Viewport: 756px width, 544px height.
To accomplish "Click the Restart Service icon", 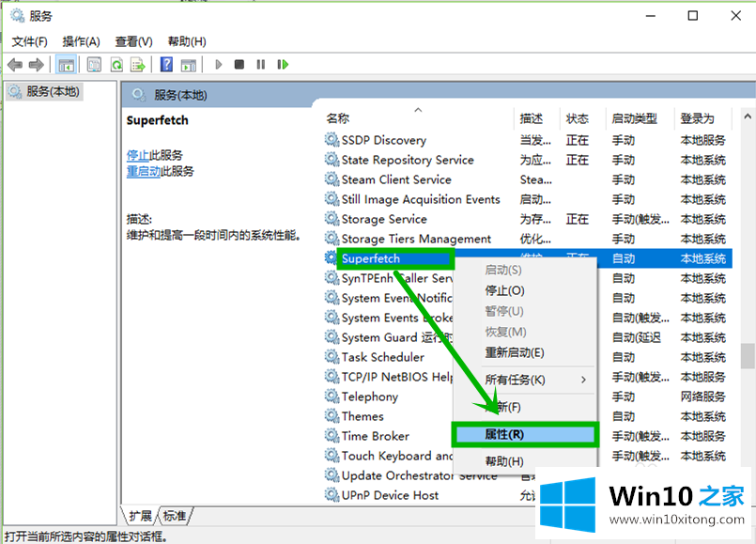I will point(283,64).
